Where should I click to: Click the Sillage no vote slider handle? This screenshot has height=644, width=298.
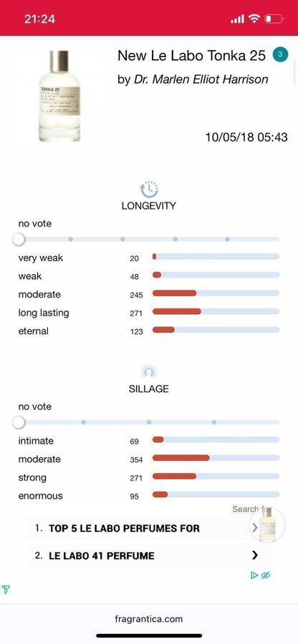[18, 421]
